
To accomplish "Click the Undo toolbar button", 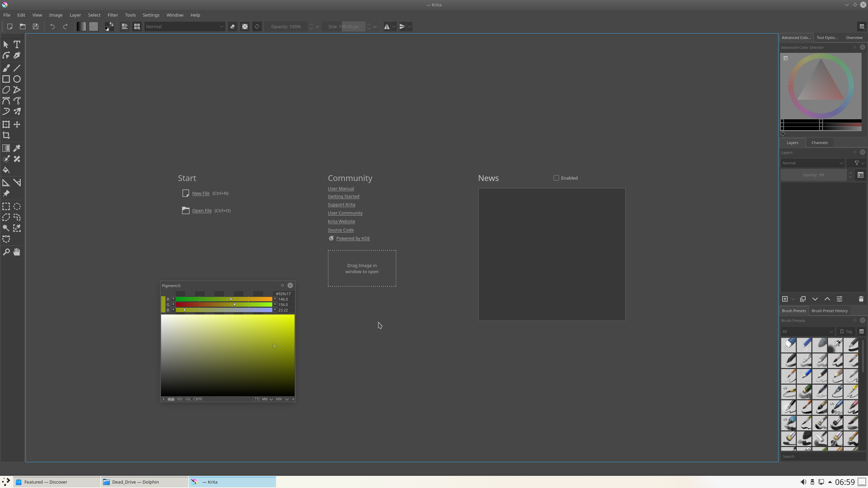I will [53, 26].
